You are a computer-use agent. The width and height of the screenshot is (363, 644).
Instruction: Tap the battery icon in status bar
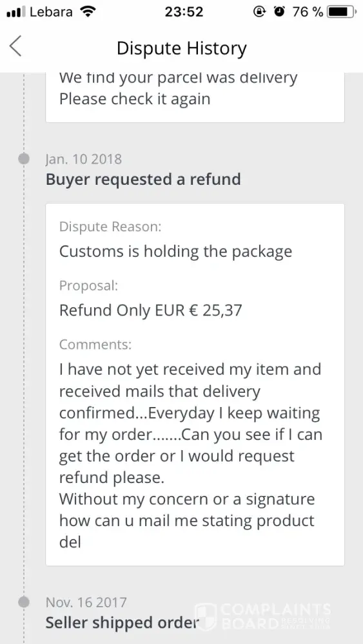[x=342, y=12]
